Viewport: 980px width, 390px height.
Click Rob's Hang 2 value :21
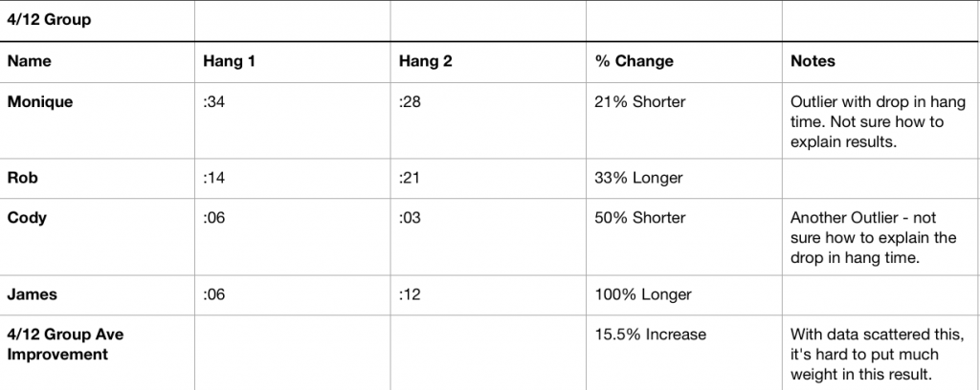pos(410,178)
